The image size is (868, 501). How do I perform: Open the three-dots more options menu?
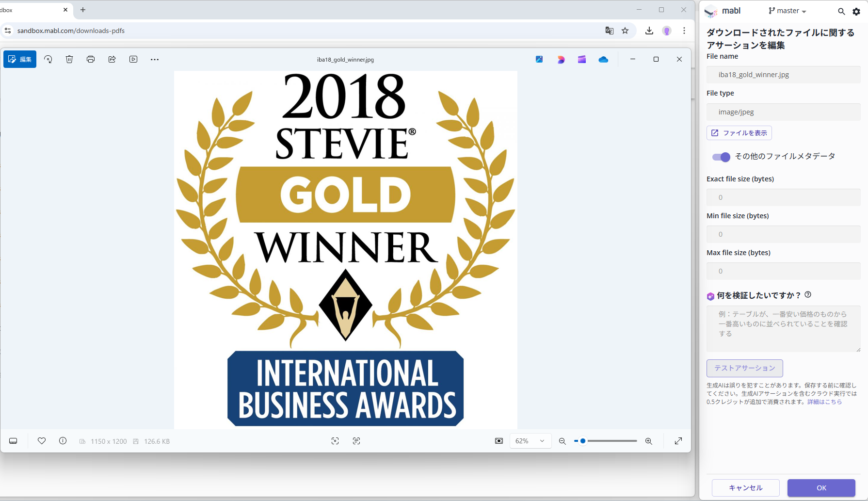click(155, 59)
